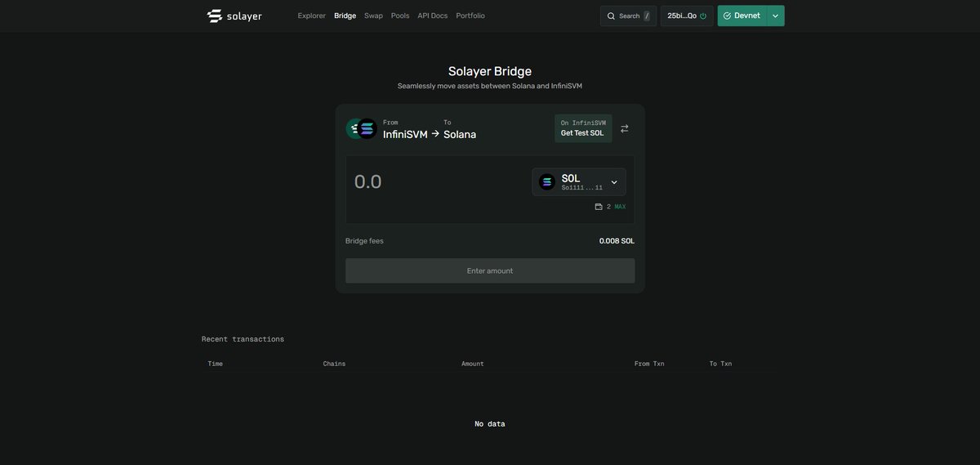Viewport: 980px width, 465px height.
Task: Click the SOL token logo icon
Action: click(x=547, y=182)
